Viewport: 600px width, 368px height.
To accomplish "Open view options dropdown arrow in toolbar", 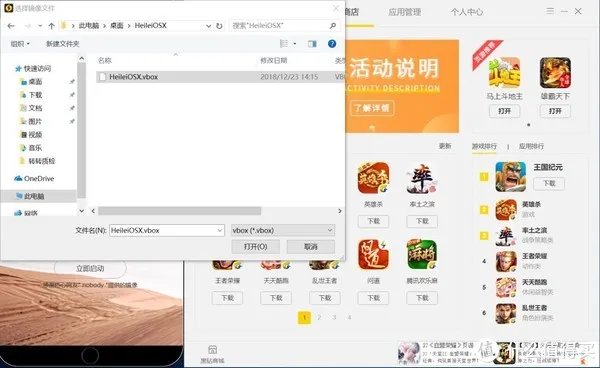I will 295,44.
